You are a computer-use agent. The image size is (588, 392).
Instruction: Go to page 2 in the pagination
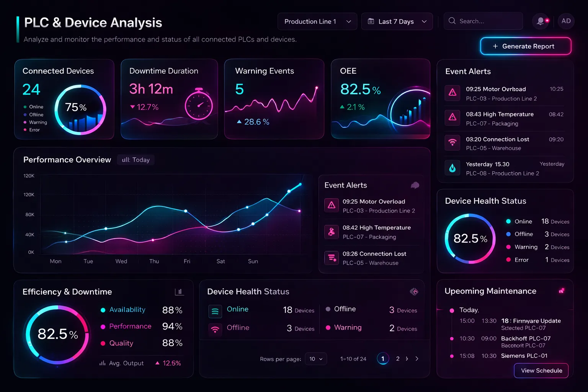tap(398, 359)
